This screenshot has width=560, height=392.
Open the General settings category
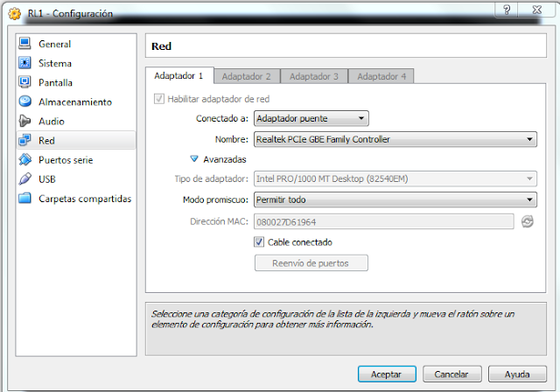pos(76,44)
